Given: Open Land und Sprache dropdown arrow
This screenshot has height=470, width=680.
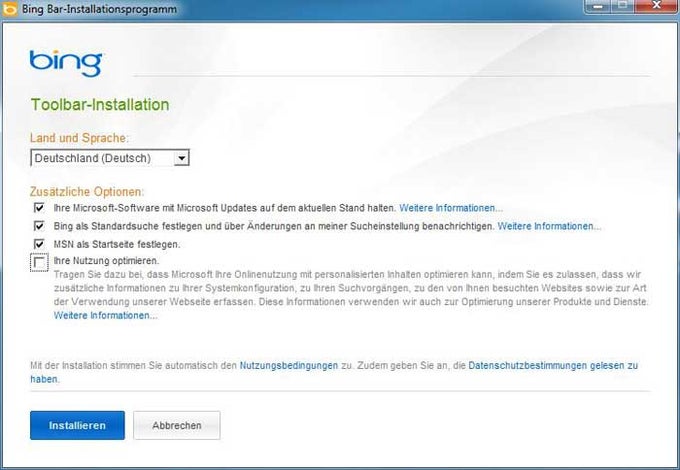Looking at the screenshot, I should click(182, 158).
